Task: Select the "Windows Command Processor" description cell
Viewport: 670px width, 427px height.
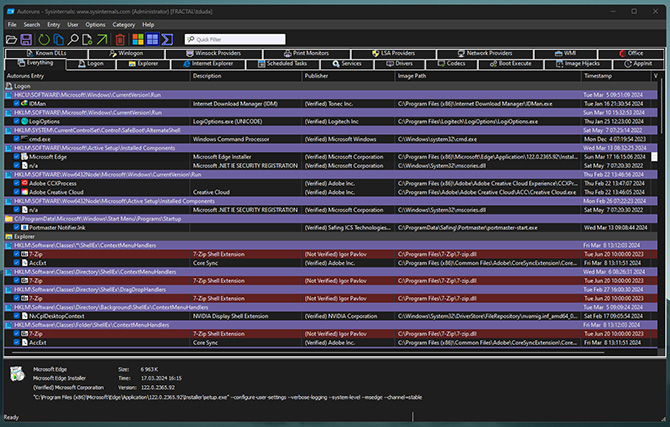Action: (x=231, y=139)
